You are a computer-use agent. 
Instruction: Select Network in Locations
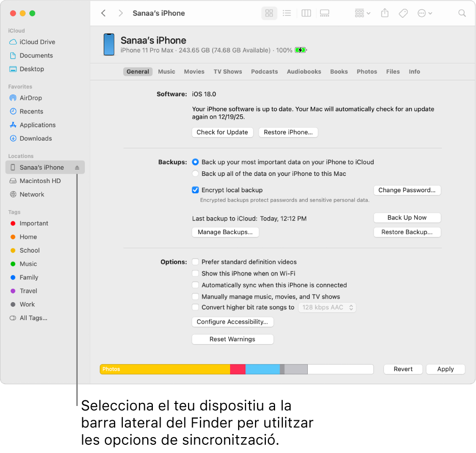[x=27, y=194]
